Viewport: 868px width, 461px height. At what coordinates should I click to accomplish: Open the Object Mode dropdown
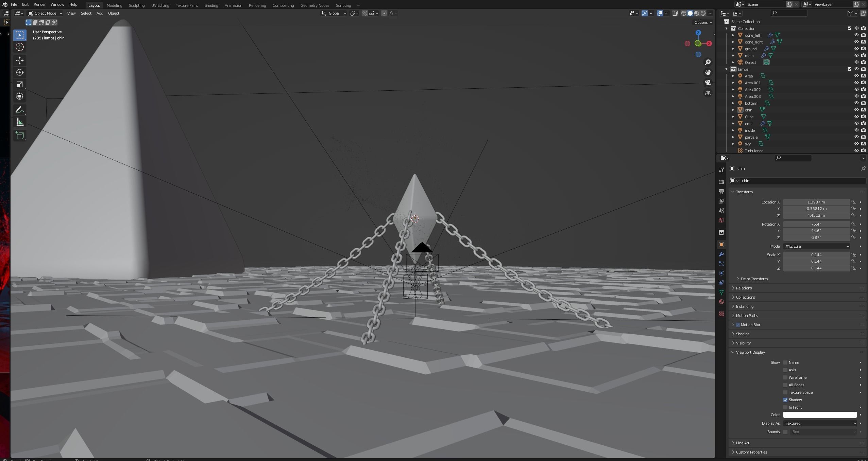tap(45, 13)
